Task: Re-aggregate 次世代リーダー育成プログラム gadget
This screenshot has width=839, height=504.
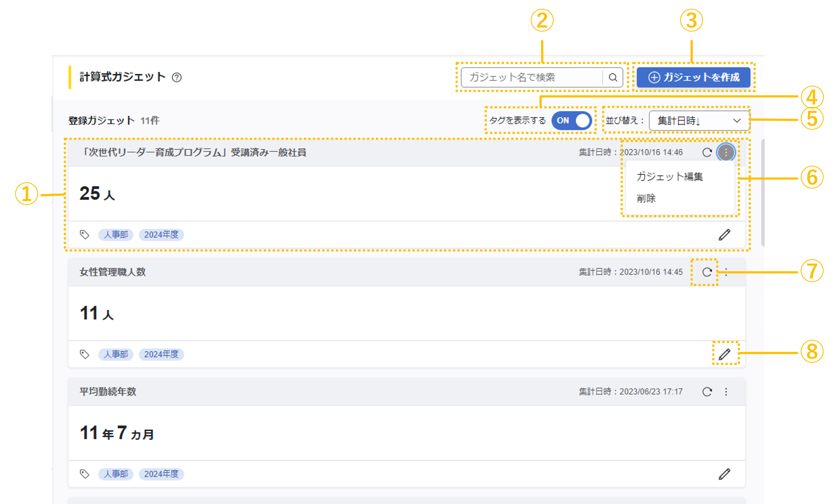Action: pyautogui.click(x=707, y=153)
